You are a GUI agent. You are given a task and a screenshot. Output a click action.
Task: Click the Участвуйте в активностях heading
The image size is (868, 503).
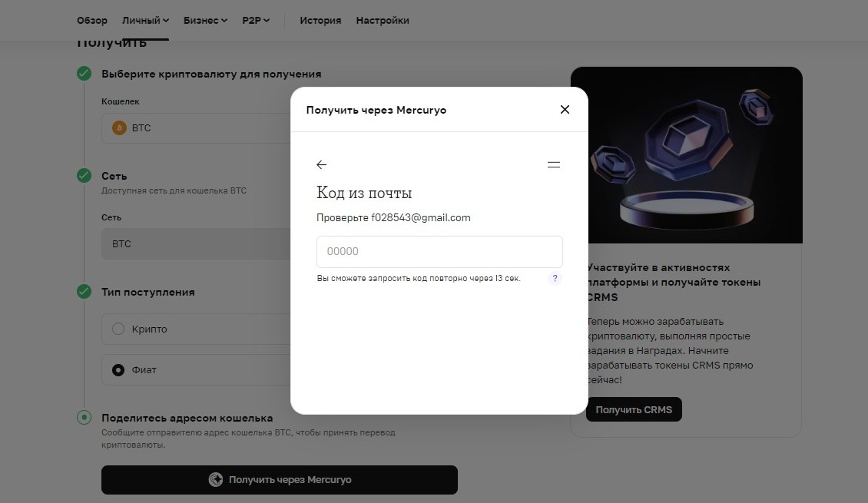[674, 282]
